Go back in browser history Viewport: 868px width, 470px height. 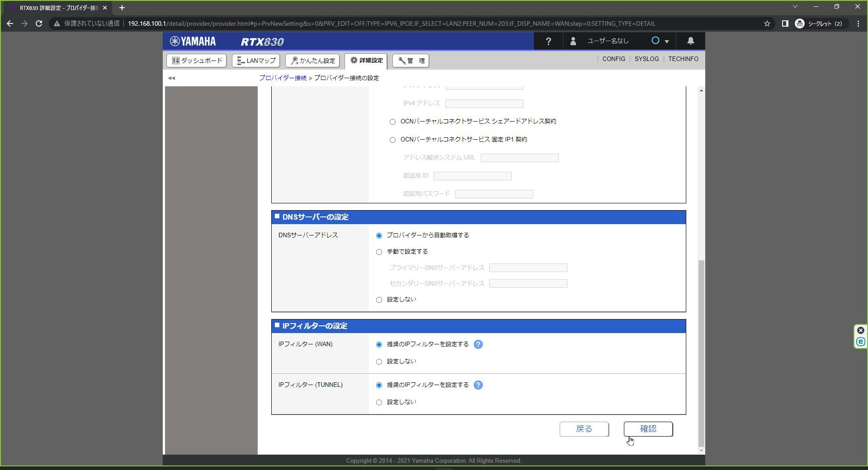pyautogui.click(x=10, y=23)
